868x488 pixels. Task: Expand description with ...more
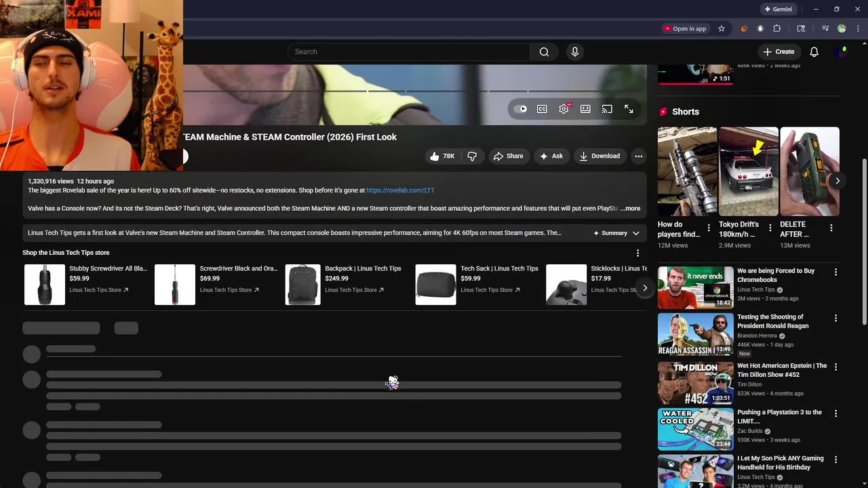pos(630,209)
